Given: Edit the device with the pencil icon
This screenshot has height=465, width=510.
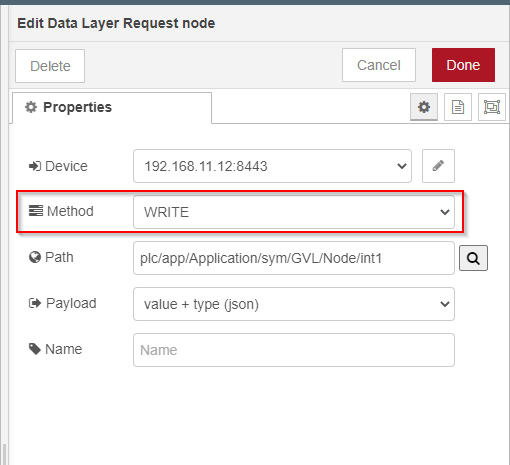Looking at the screenshot, I should (x=438, y=166).
